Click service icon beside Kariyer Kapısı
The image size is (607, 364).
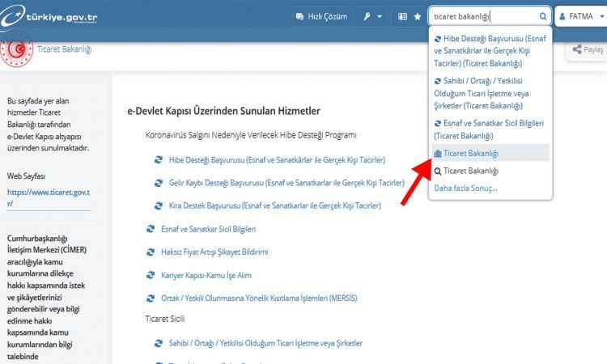tap(151, 275)
